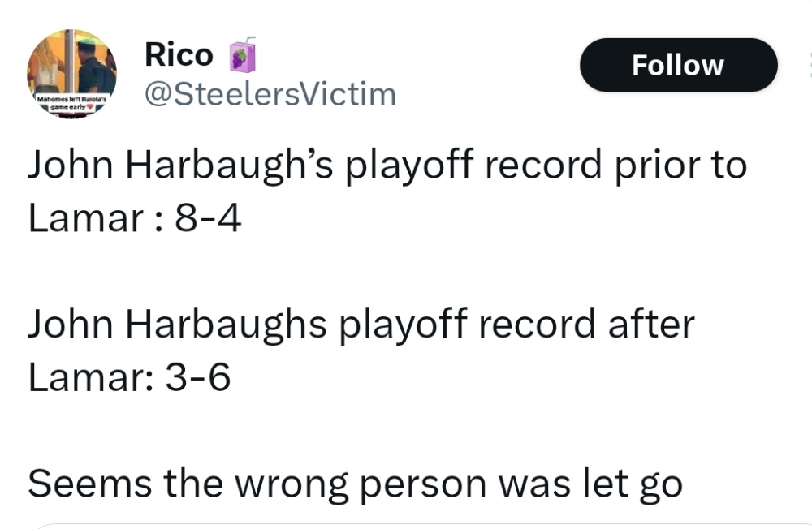Click the line ending with "record after"
This screenshot has height=529, width=812.
tap(361, 325)
